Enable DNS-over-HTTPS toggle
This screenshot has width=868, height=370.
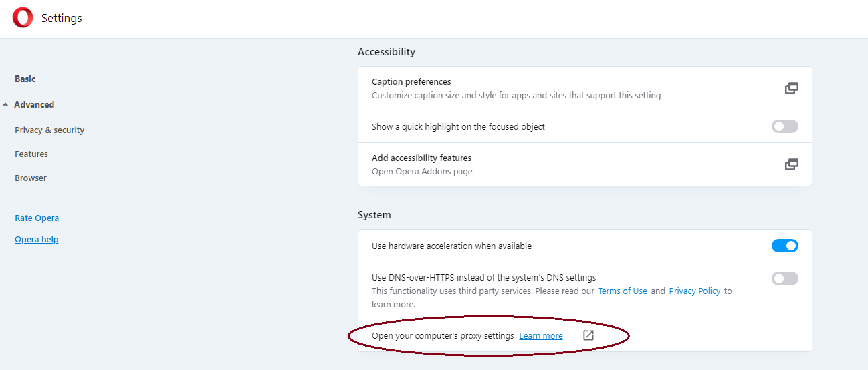pos(784,279)
